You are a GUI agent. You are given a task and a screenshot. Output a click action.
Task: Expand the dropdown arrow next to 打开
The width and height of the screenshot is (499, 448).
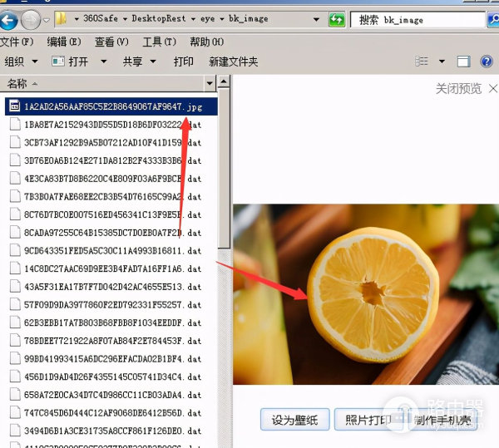pos(104,62)
